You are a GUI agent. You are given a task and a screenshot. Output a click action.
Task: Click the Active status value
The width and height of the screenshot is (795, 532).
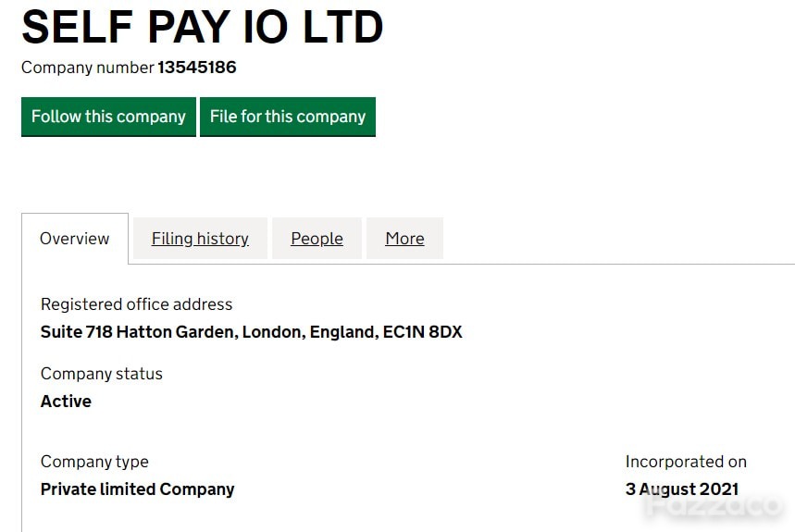pyautogui.click(x=66, y=402)
